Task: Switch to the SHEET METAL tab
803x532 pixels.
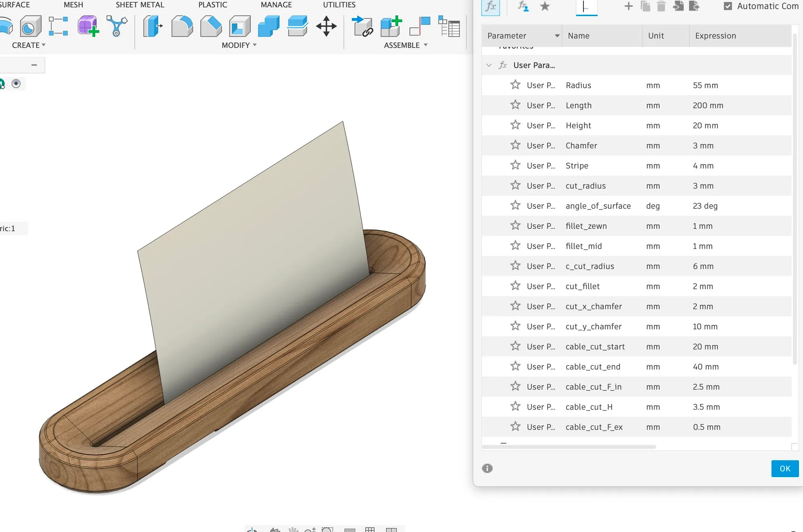Action: 140,5
